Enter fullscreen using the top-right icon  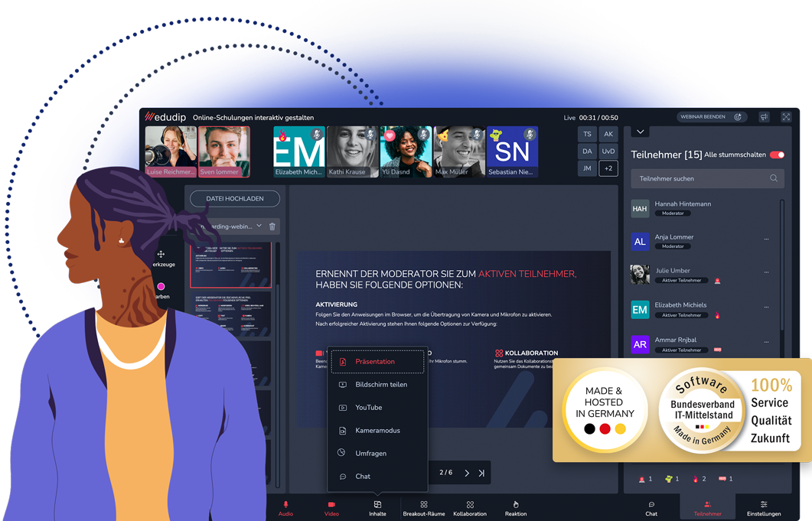[x=786, y=117]
